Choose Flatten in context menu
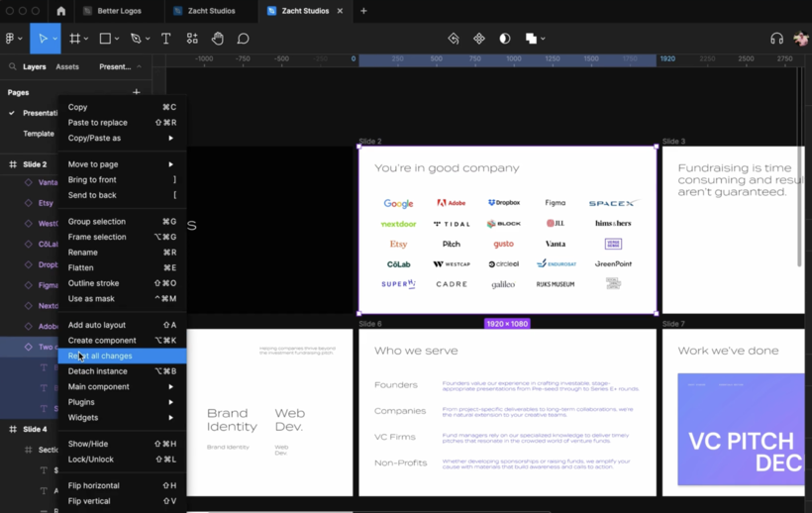The width and height of the screenshot is (812, 513). (122, 267)
